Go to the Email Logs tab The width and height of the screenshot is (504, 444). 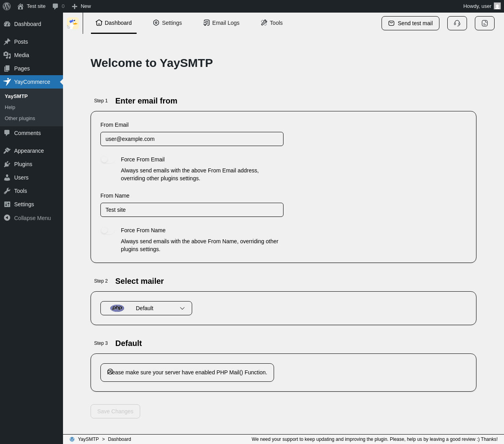[x=221, y=23]
